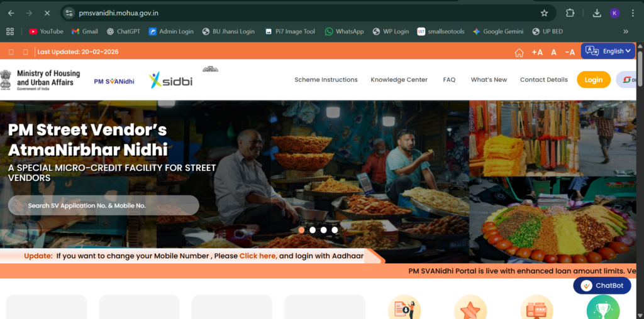Open the Scheme Instructions menu
This screenshot has width=644, height=319.
click(x=326, y=80)
